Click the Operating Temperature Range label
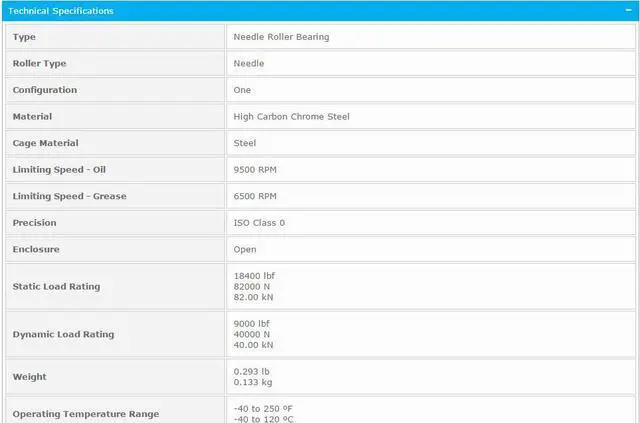640x423 pixels. point(85,414)
